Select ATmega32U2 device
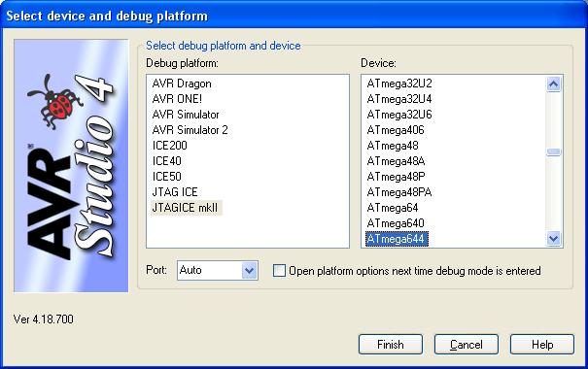588x369 pixels. pos(399,84)
